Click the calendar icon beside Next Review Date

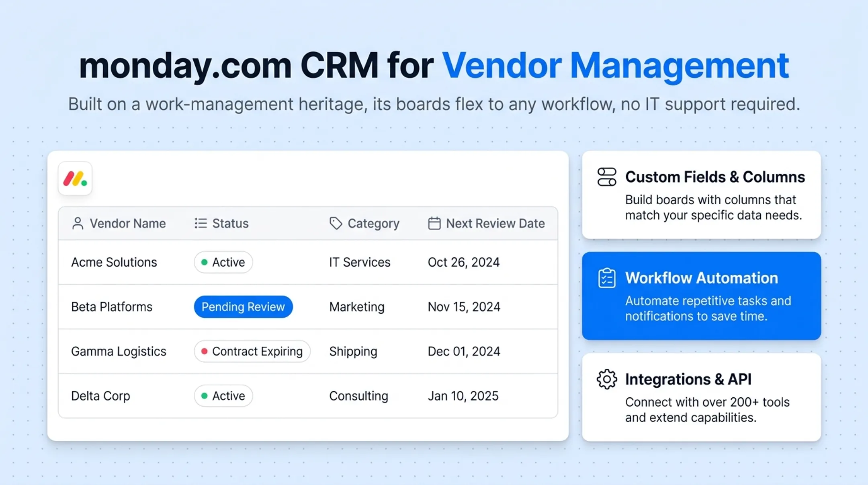[434, 223]
